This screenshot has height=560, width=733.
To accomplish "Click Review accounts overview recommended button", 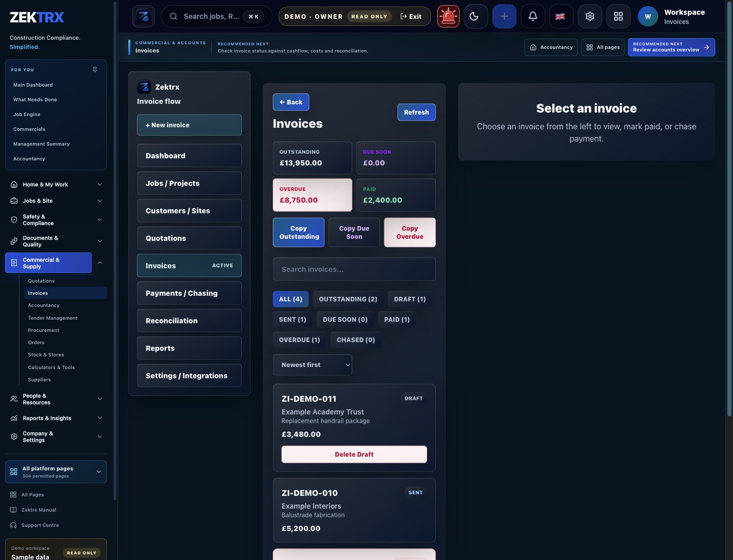I will [x=671, y=47].
